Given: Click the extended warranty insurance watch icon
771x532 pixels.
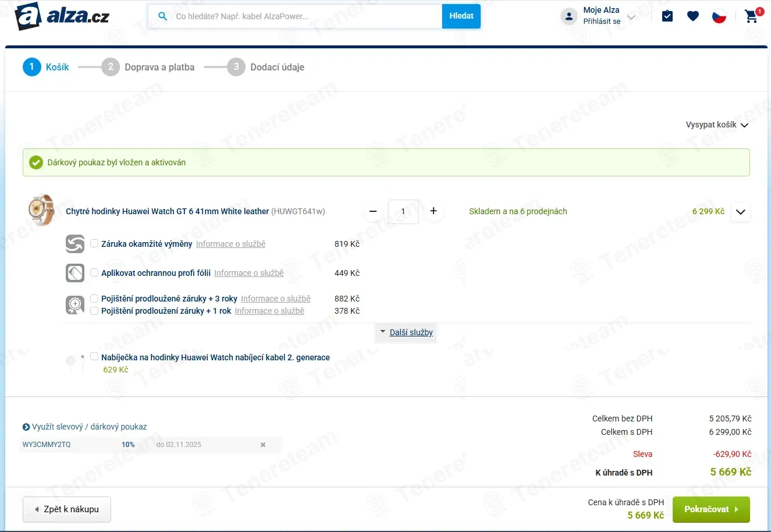Looking at the screenshot, I should [x=75, y=304].
